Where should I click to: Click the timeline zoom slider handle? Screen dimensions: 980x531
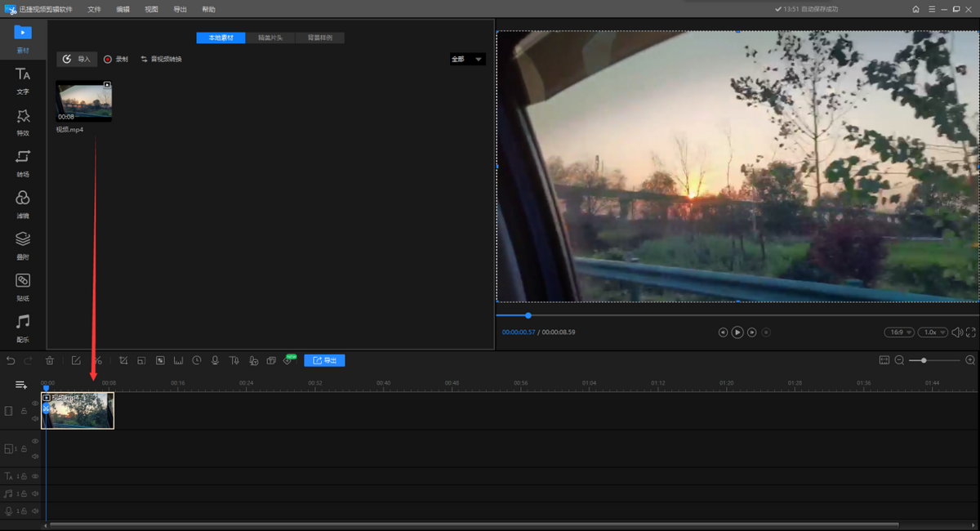pos(924,360)
